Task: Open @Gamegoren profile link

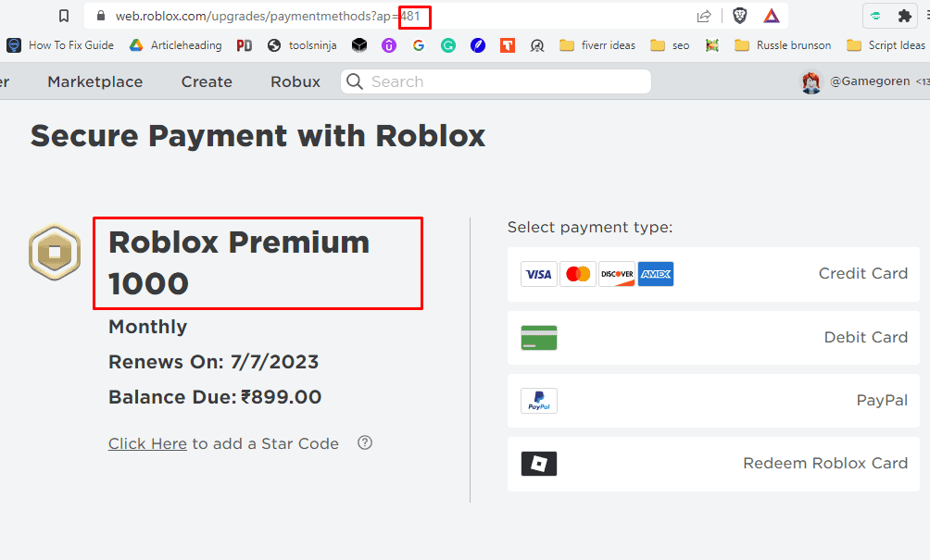Action: 870,81
